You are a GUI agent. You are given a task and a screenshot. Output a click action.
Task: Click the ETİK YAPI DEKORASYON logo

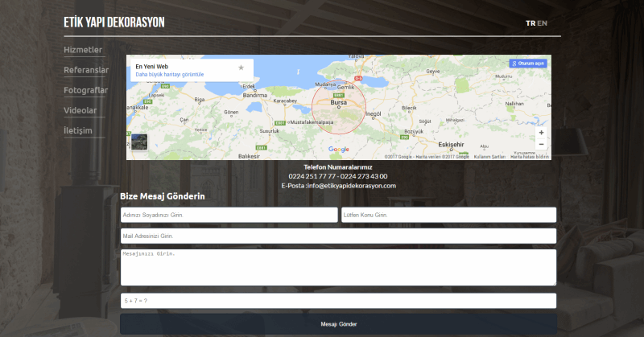click(114, 23)
